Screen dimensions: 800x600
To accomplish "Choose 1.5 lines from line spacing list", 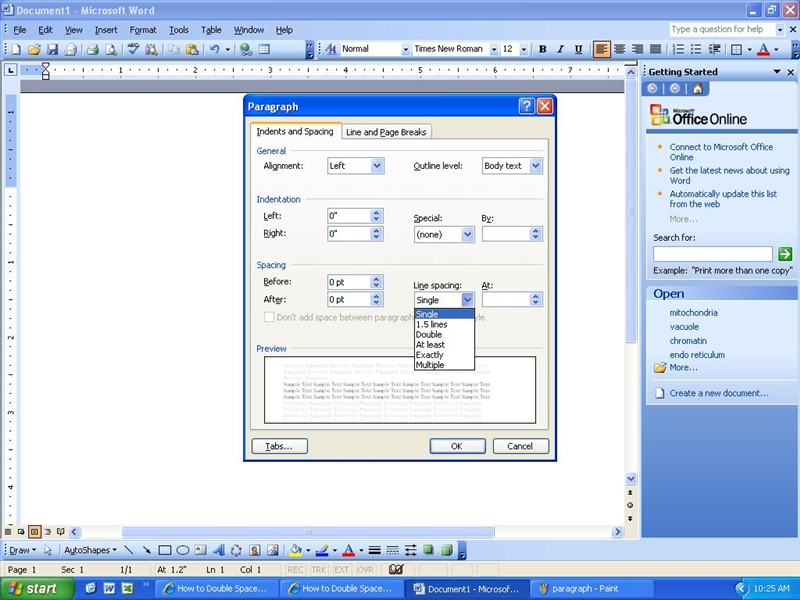I will pyautogui.click(x=444, y=324).
